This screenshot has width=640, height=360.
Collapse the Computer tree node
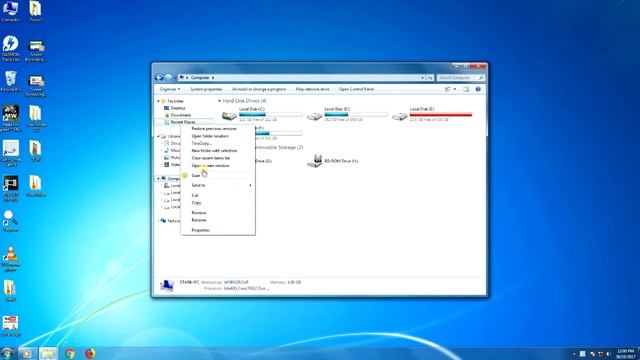click(x=158, y=179)
